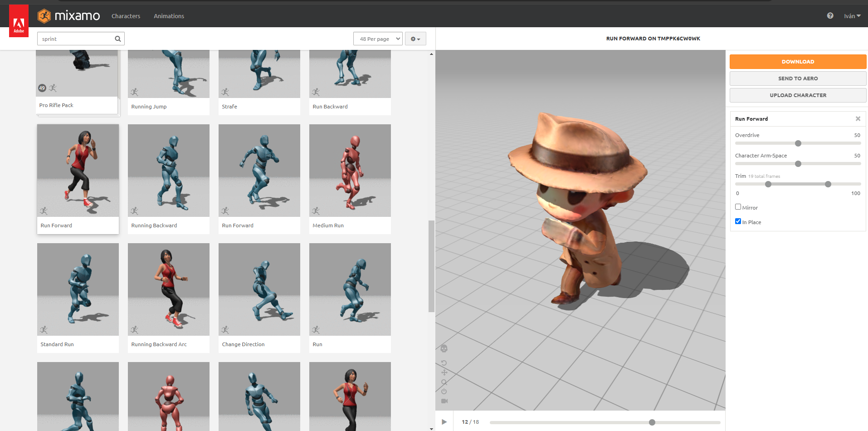Viewport: 868px width, 431px height.
Task: Toggle the skeleton view skull icon
Action: (444, 348)
